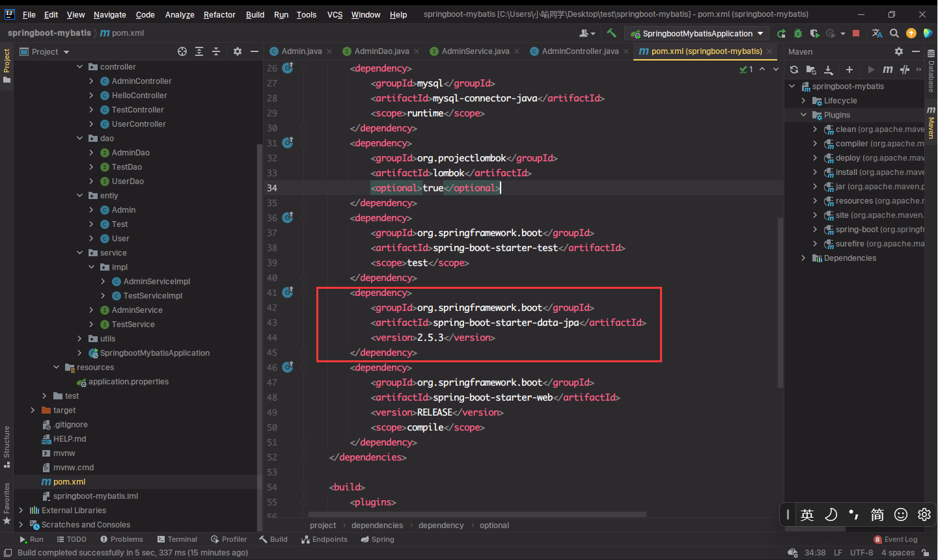The image size is (938, 560).
Task: Select the AdminServiceImpl class
Action: click(157, 282)
